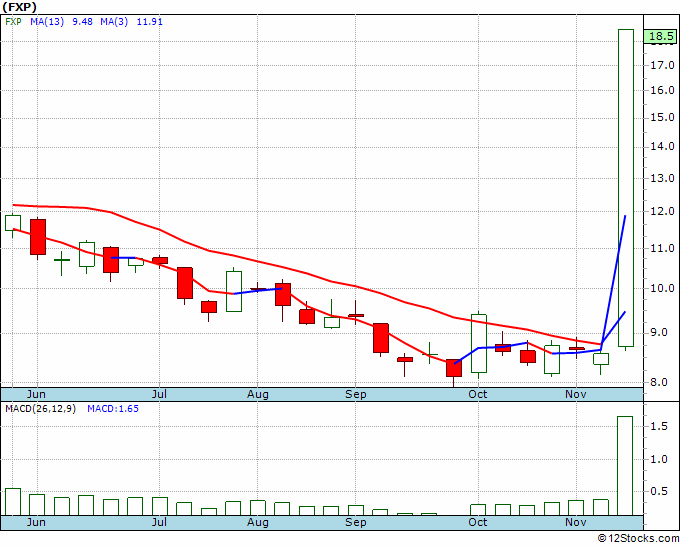Click the red September candle near 9.0
Screen dimensions: 680x546
click(x=381, y=337)
